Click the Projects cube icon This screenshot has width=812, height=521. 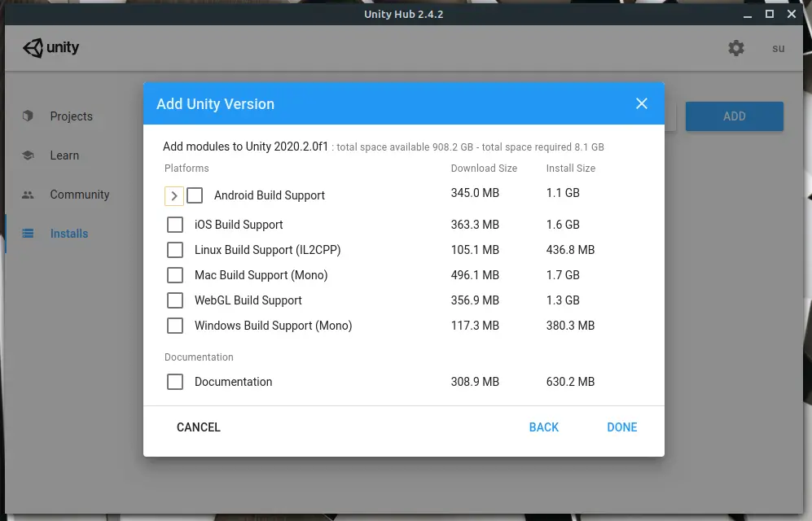(x=28, y=116)
